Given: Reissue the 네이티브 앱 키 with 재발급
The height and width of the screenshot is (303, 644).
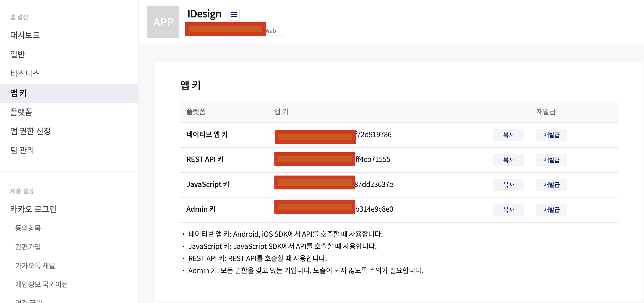Looking at the screenshot, I should pyautogui.click(x=551, y=135).
